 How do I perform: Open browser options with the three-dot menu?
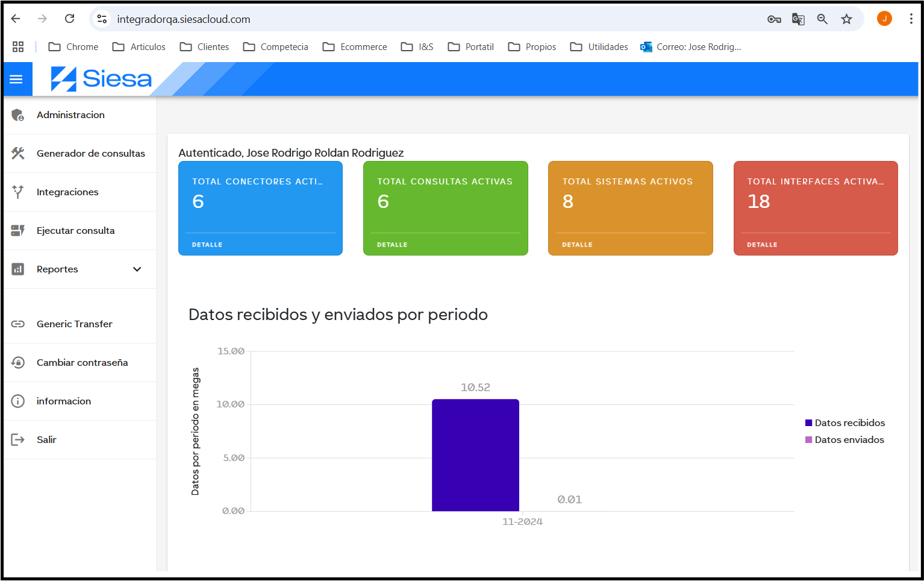point(911,19)
